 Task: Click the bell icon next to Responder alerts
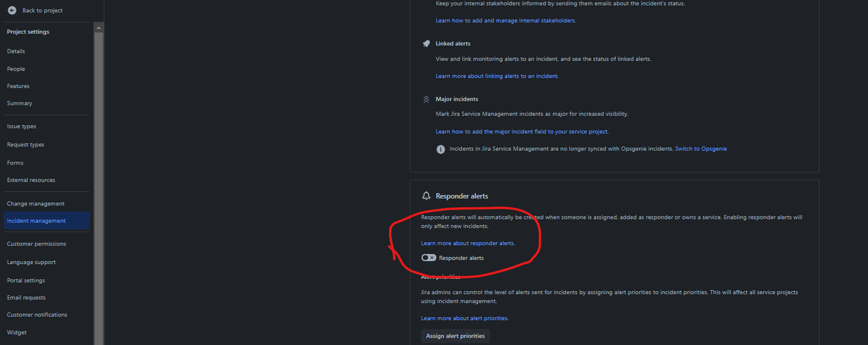(x=426, y=196)
